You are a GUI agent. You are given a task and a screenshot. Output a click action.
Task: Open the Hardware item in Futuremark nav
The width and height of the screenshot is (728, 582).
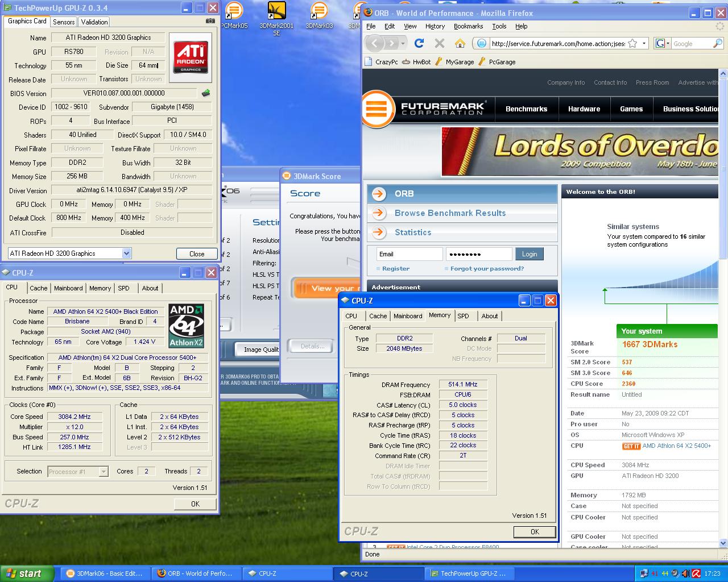584,109
